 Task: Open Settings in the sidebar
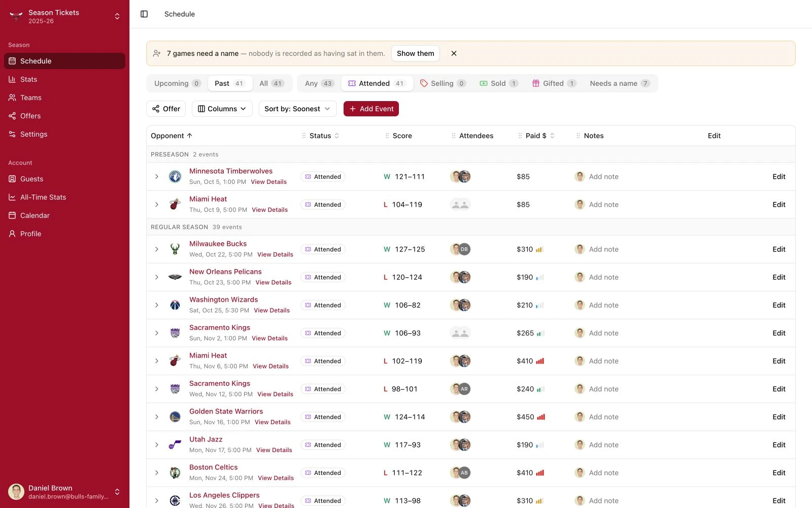64,134
